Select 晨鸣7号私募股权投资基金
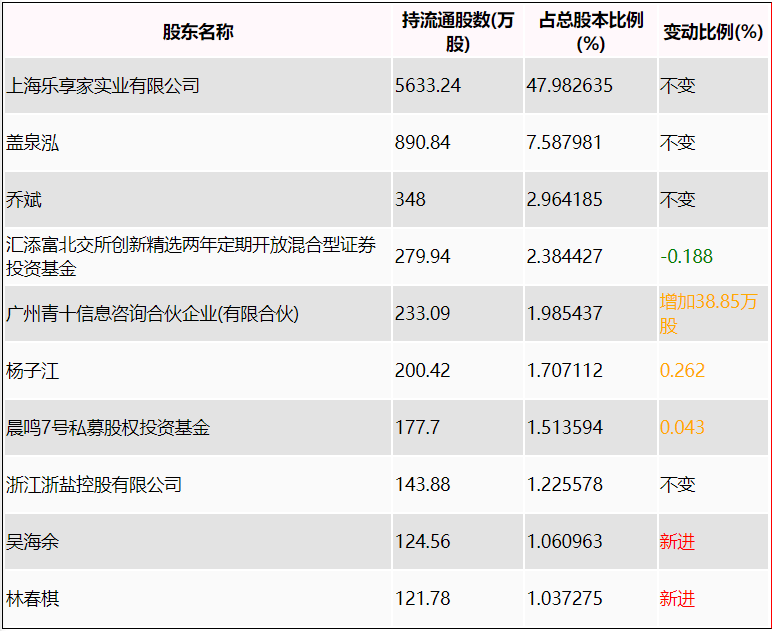 [108, 428]
